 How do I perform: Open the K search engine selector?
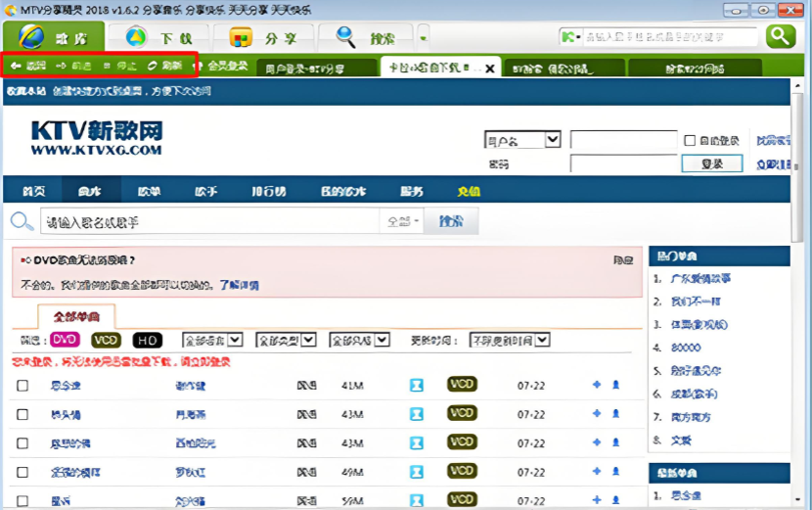coord(570,37)
